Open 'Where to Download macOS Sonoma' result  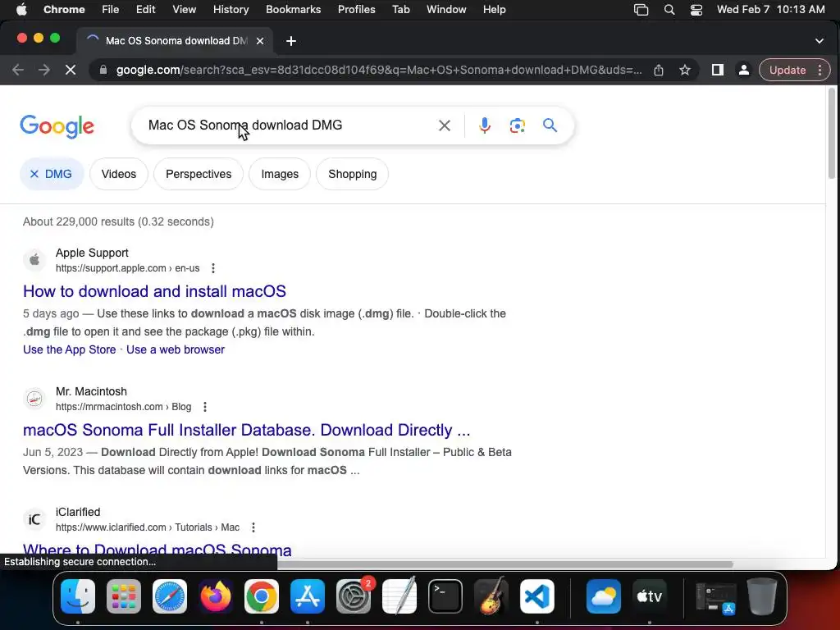pos(157,550)
